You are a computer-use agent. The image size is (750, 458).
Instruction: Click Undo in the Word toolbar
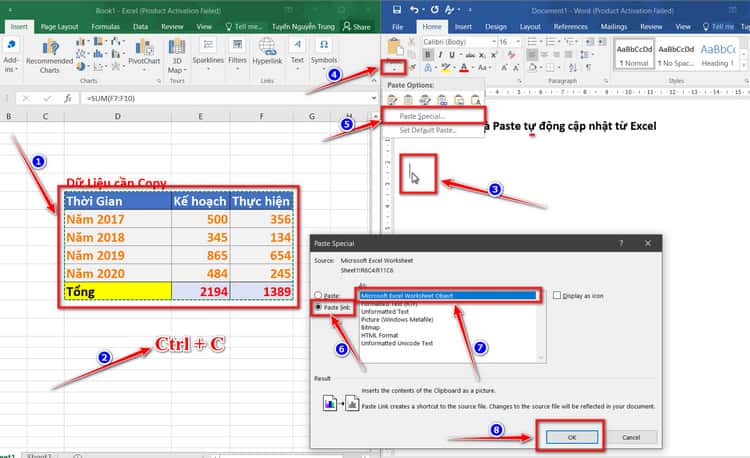(414, 10)
